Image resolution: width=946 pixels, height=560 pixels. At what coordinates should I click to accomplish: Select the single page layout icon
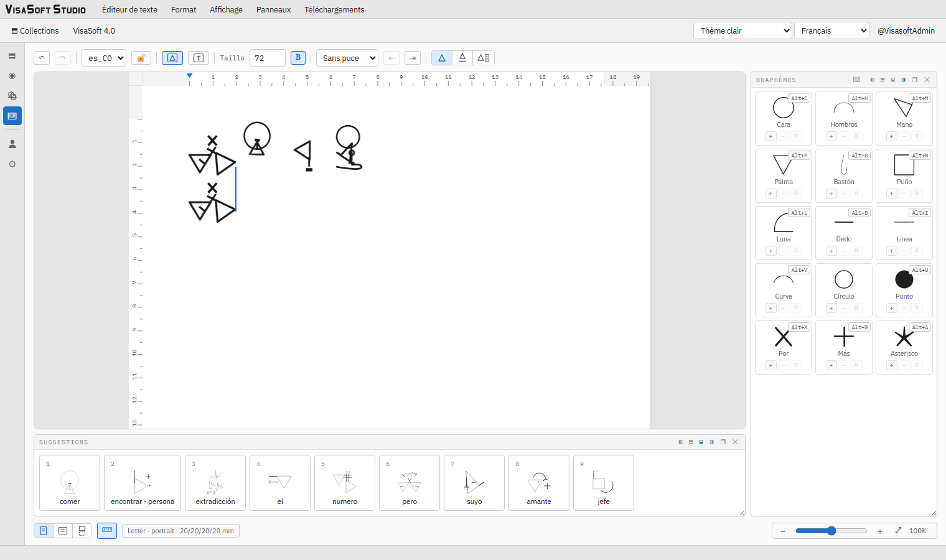click(44, 531)
